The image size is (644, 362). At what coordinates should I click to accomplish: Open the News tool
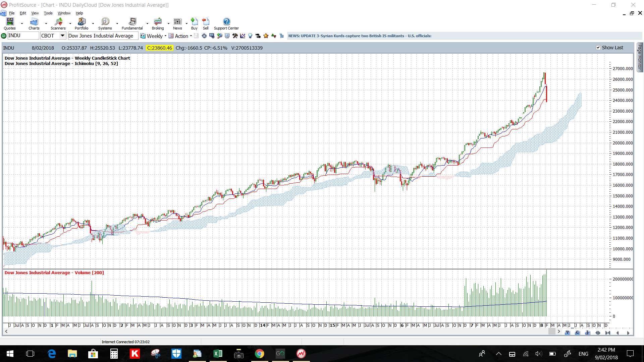click(177, 23)
